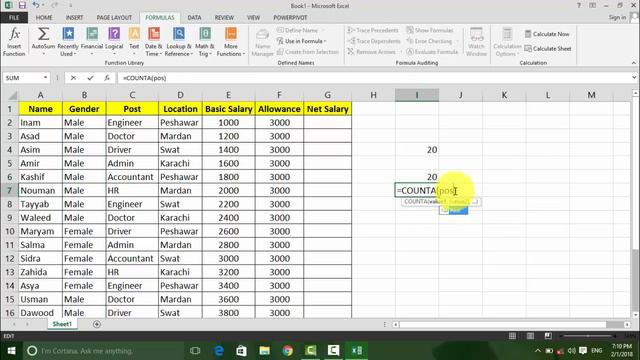Add a new sheet with plus icon
Viewport: 640px width, 360px height.
97,324
